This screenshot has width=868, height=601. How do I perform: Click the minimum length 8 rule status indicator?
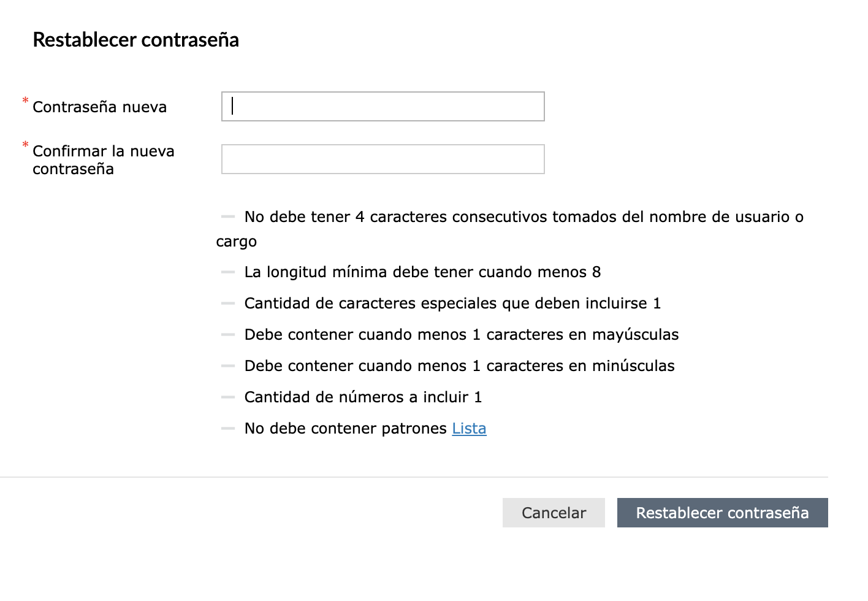coord(228,272)
